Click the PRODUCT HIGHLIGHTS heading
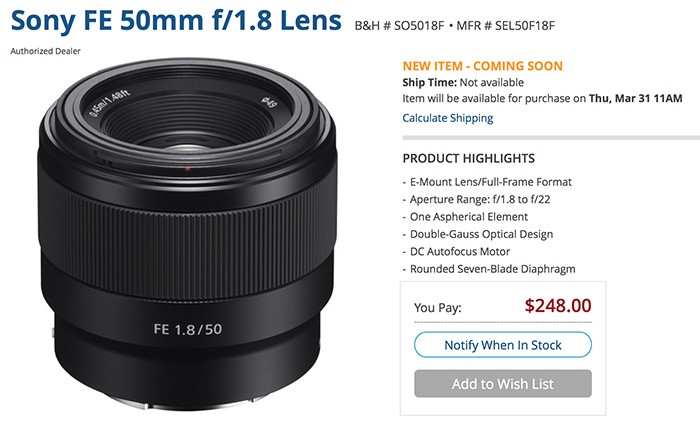This screenshot has height=421, width=700. click(x=469, y=158)
